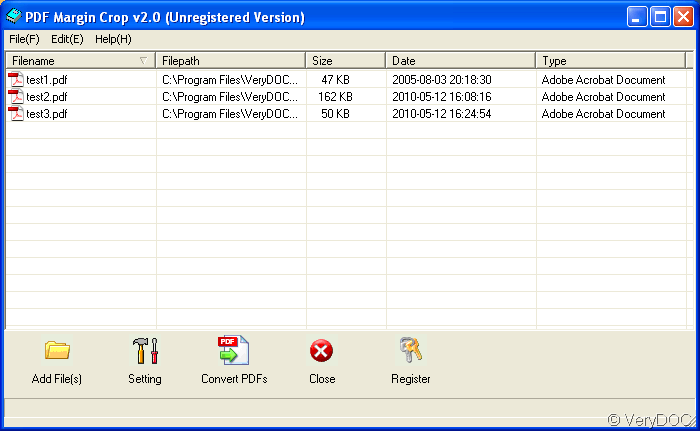
Task: Maximize the PDF Margin Crop window
Action: click(x=660, y=17)
